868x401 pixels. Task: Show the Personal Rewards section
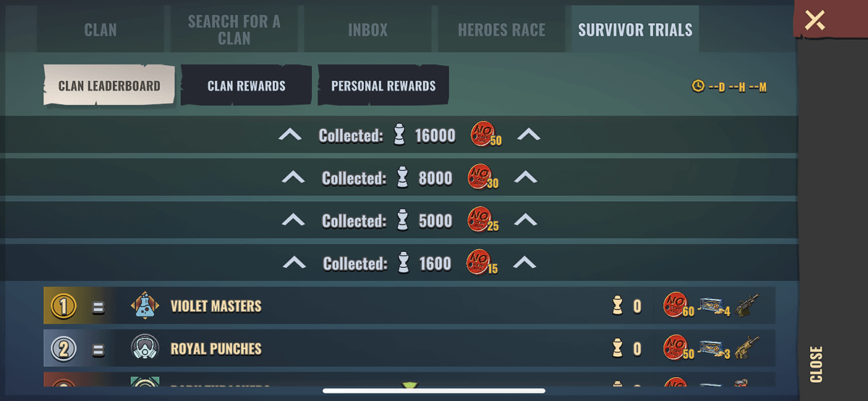(x=383, y=85)
